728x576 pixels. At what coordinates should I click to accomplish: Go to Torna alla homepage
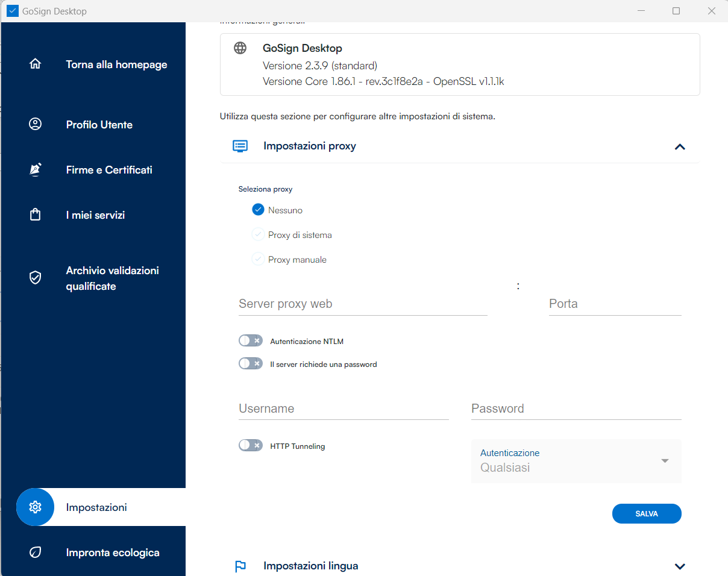coord(116,64)
